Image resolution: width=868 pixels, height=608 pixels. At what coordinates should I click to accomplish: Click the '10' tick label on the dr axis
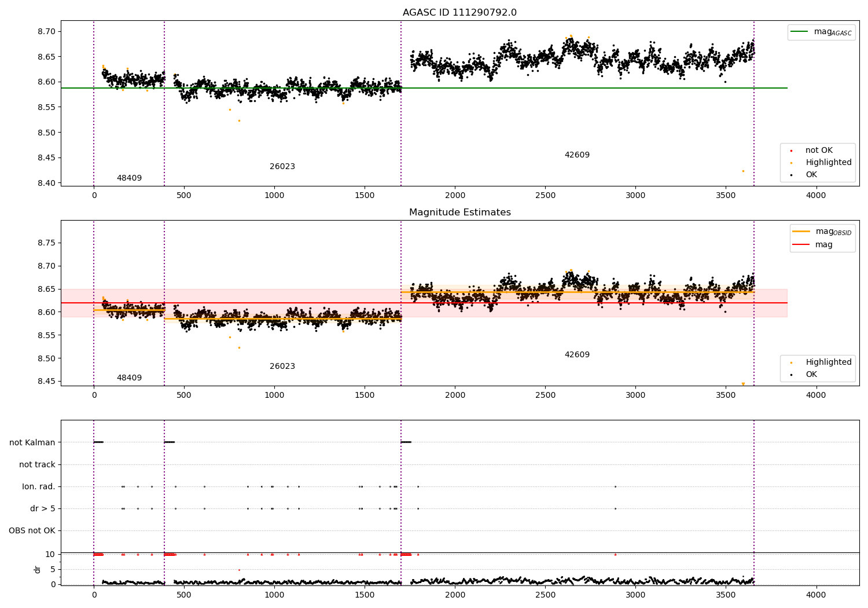[x=50, y=555]
